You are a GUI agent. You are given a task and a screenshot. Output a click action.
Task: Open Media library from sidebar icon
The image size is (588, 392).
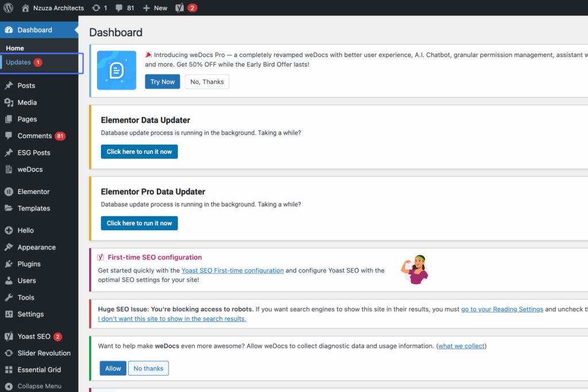point(9,102)
